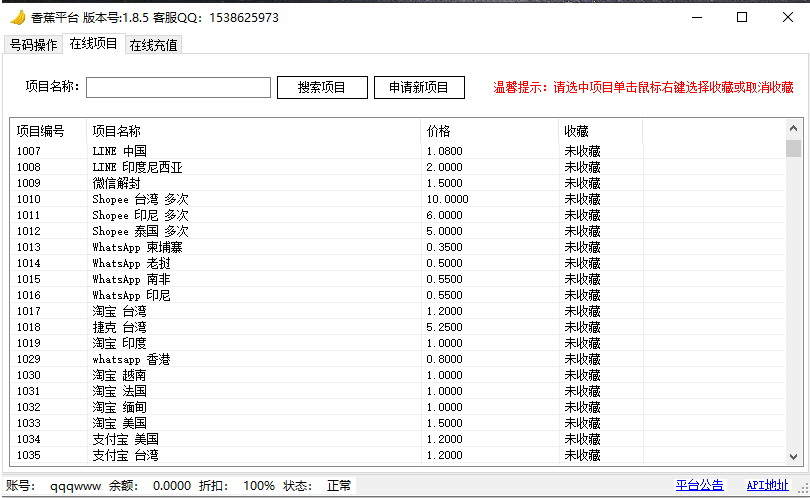Open the API地址 link
Viewport: 810px width, 498px height.
[x=768, y=485]
